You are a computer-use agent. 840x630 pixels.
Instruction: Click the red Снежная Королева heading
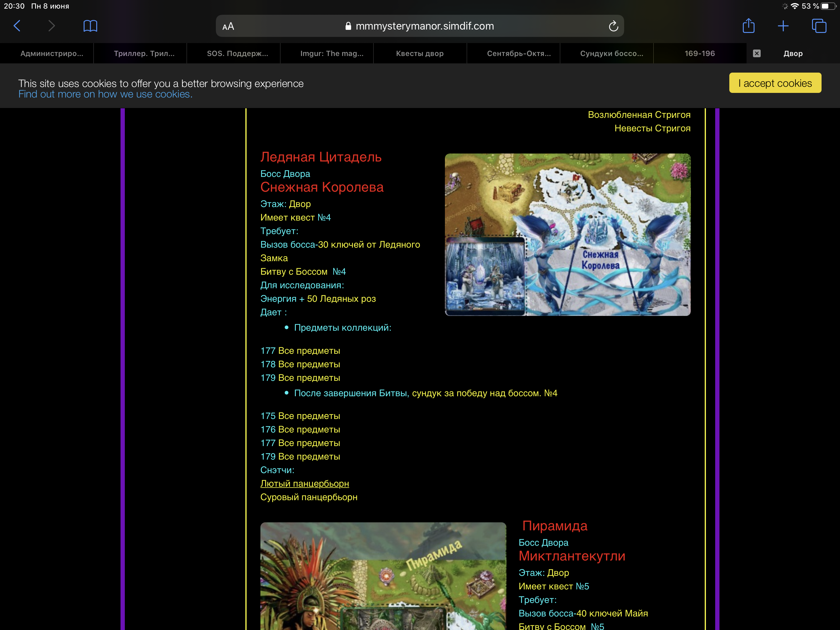[x=322, y=187]
